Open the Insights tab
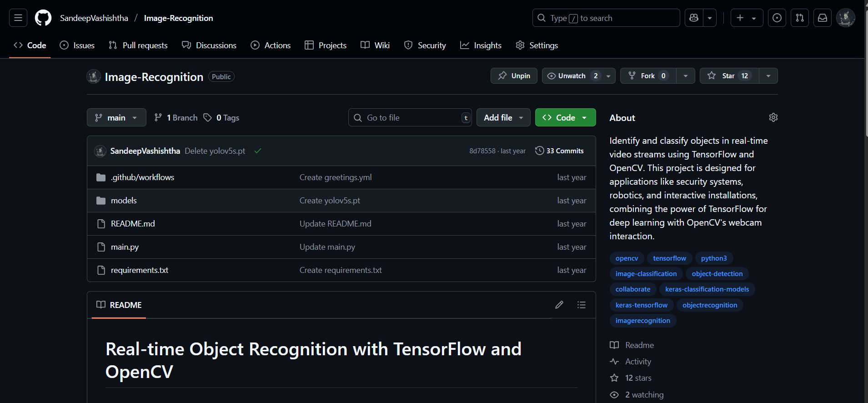This screenshot has height=403, width=868. (481, 45)
